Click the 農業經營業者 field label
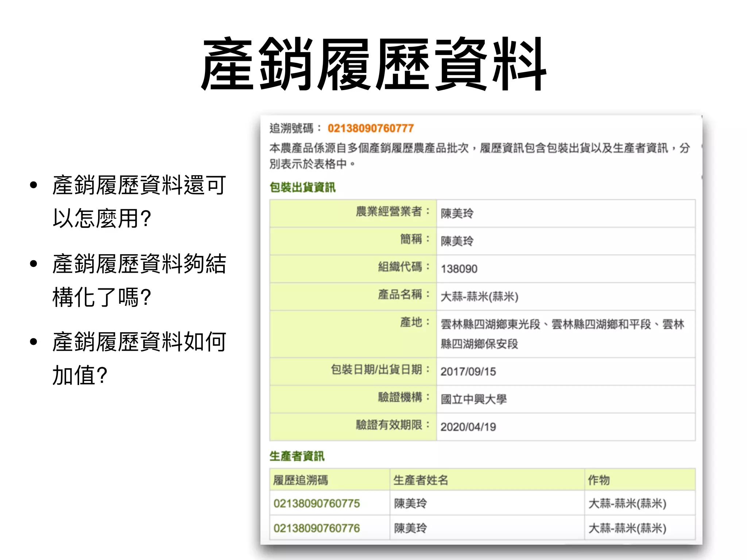 coord(393,211)
